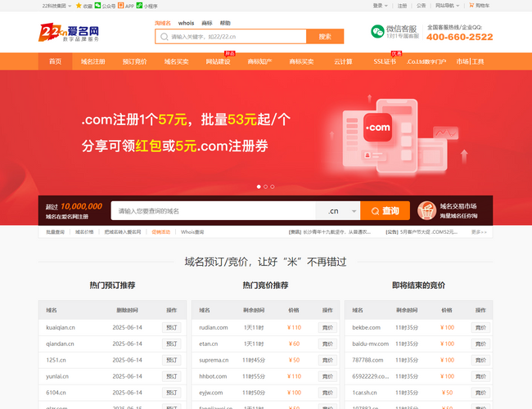Expand the 登录 dropdown

(x=380, y=6)
